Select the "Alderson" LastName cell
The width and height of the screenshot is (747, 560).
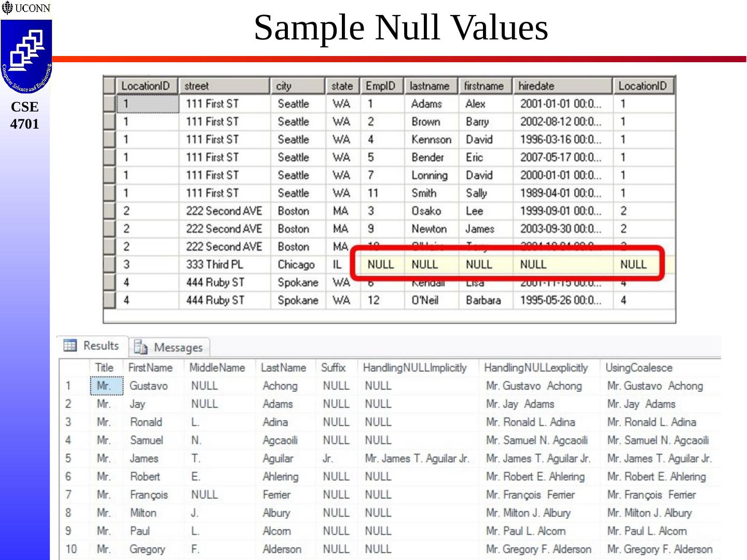click(286, 549)
